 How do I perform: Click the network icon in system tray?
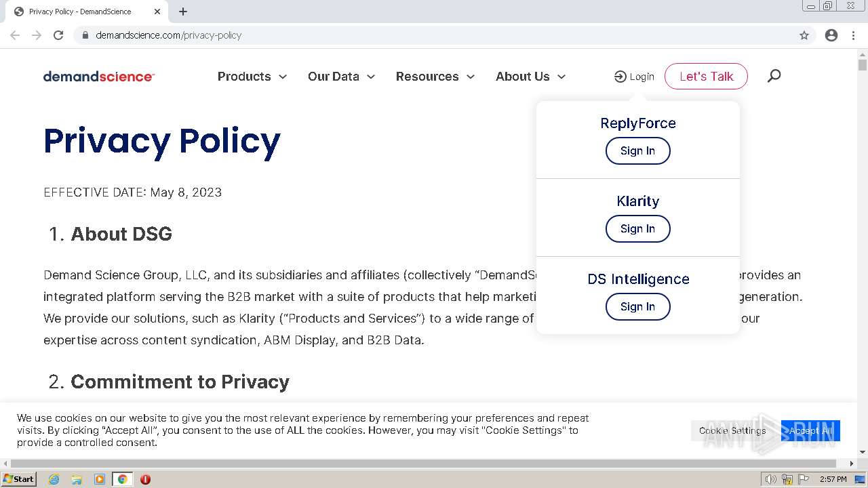(787, 479)
